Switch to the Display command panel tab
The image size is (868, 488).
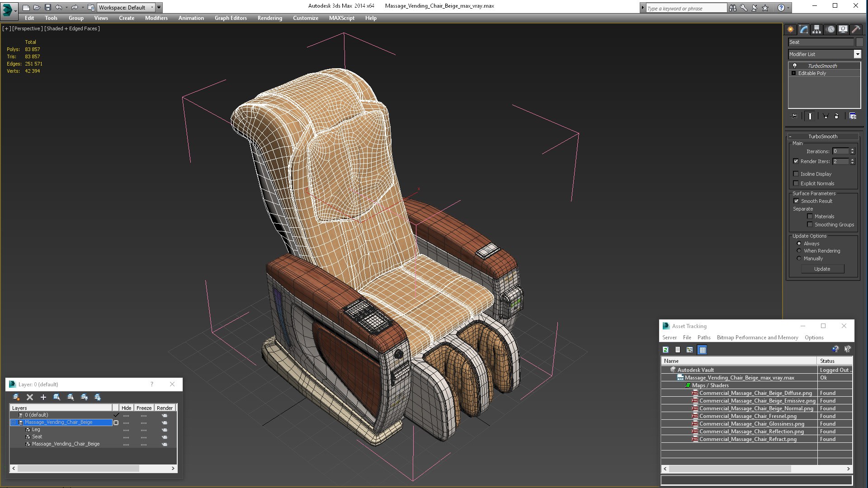point(843,29)
